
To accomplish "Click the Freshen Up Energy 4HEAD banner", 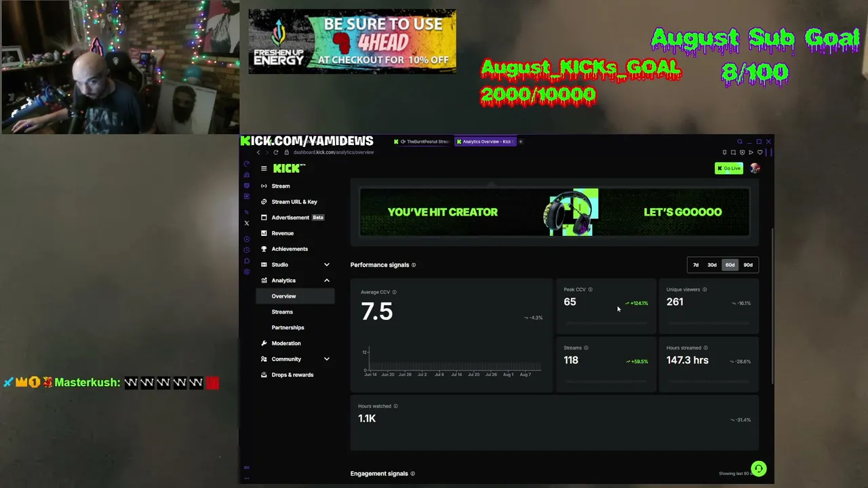I will tap(352, 41).
